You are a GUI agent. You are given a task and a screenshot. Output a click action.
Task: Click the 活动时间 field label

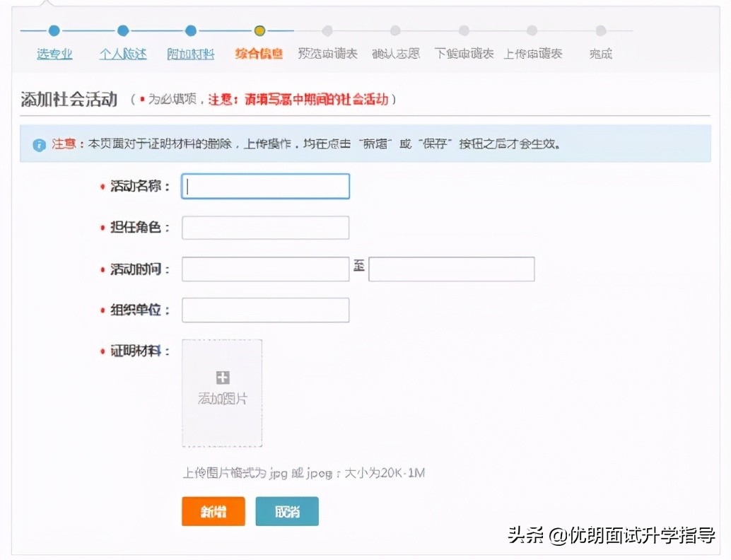[x=139, y=269]
